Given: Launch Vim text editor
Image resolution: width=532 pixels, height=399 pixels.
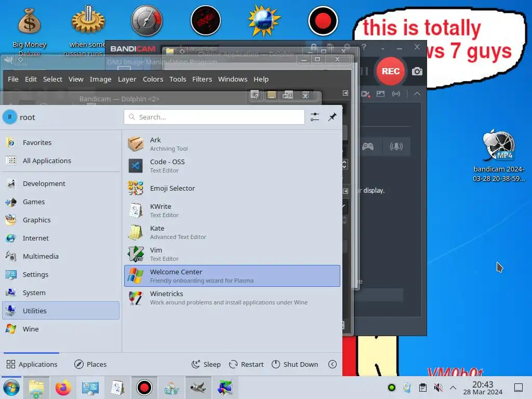Looking at the screenshot, I should [232, 254].
